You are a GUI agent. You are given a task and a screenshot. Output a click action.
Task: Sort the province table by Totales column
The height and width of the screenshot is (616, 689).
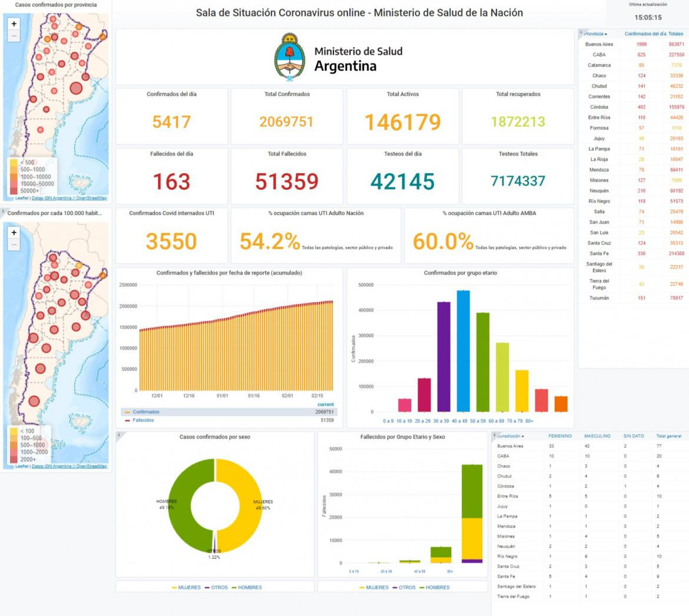tap(676, 34)
